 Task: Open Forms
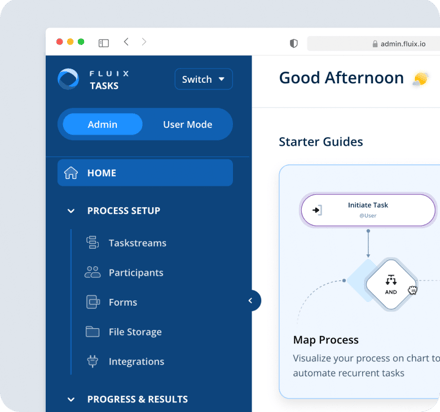[123, 302]
